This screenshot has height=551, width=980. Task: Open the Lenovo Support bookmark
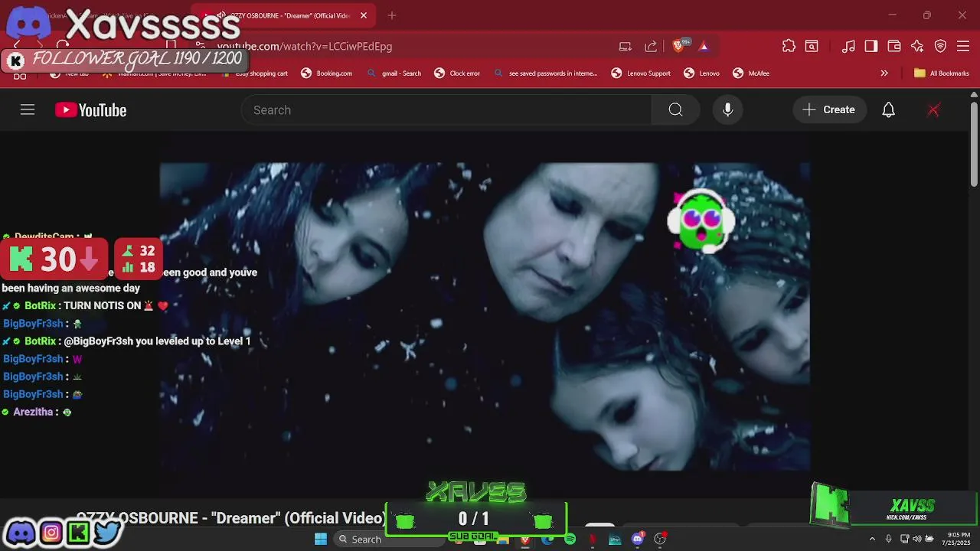click(641, 73)
